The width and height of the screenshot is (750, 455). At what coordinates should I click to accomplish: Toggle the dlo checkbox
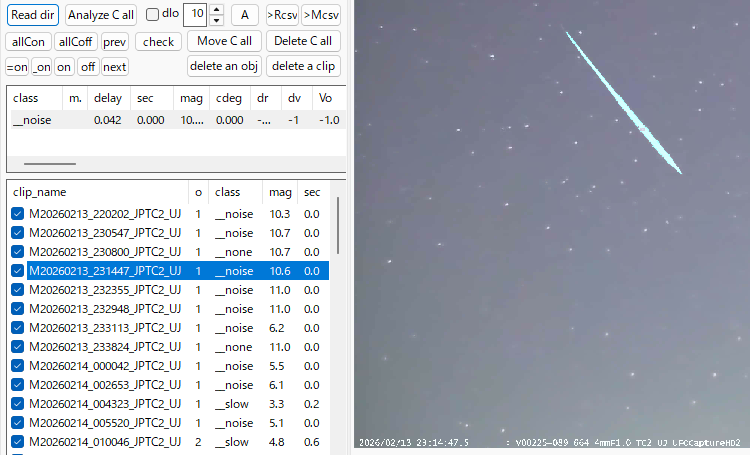(x=152, y=15)
